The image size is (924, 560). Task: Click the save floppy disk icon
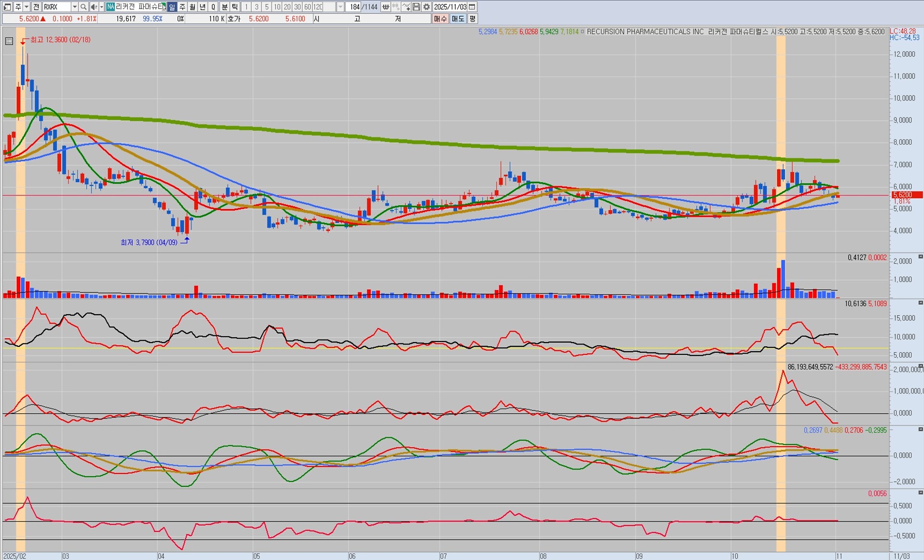[416, 7]
